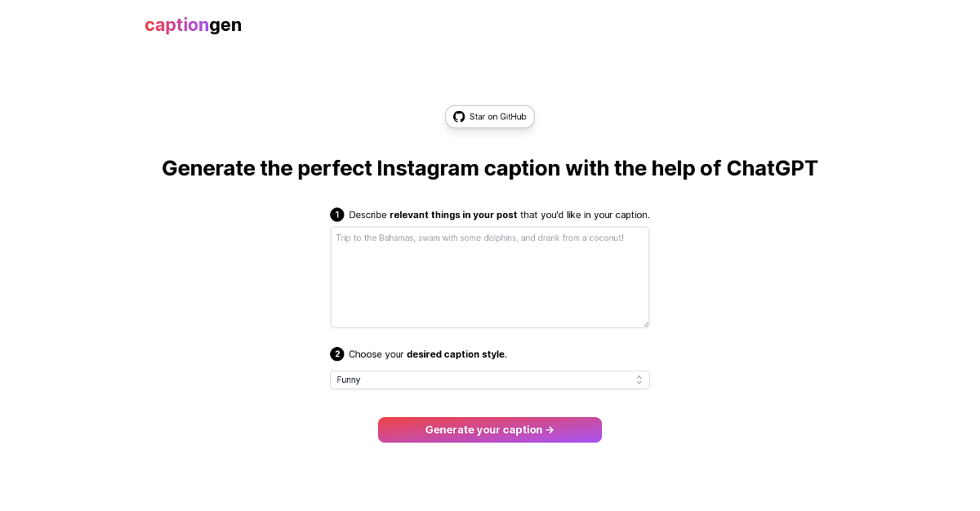Click "Generate the perfect Instagram caption" heading text
Viewport: 980px width, 511px height.
click(321, 168)
